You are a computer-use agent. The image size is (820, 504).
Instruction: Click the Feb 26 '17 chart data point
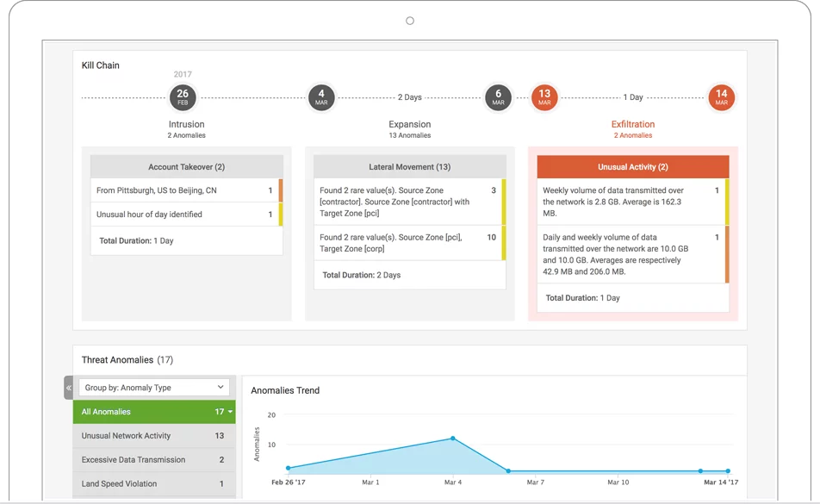[x=288, y=468]
